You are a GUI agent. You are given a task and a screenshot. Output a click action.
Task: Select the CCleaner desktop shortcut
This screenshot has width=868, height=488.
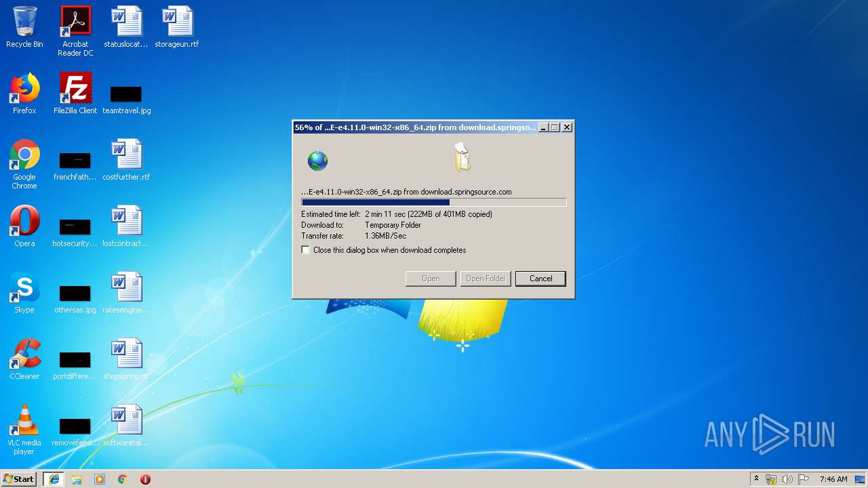[24, 359]
